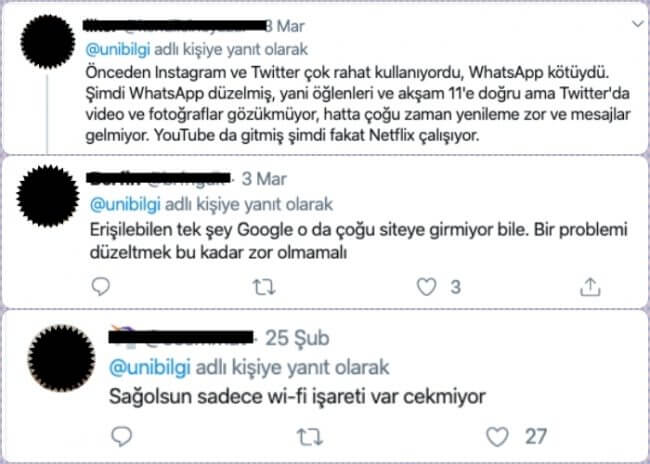Reply to the Google erişim tweet
This screenshot has height=464, width=650.
coord(100,287)
